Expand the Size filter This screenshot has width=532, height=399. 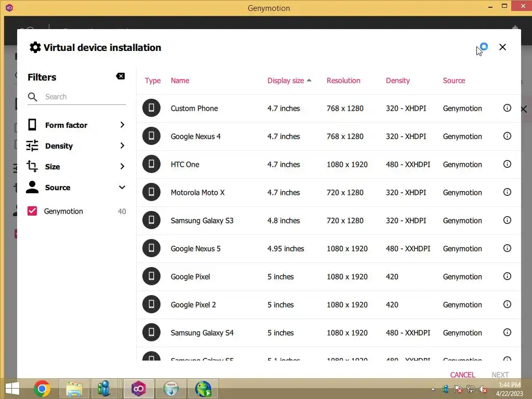pyautogui.click(x=76, y=167)
